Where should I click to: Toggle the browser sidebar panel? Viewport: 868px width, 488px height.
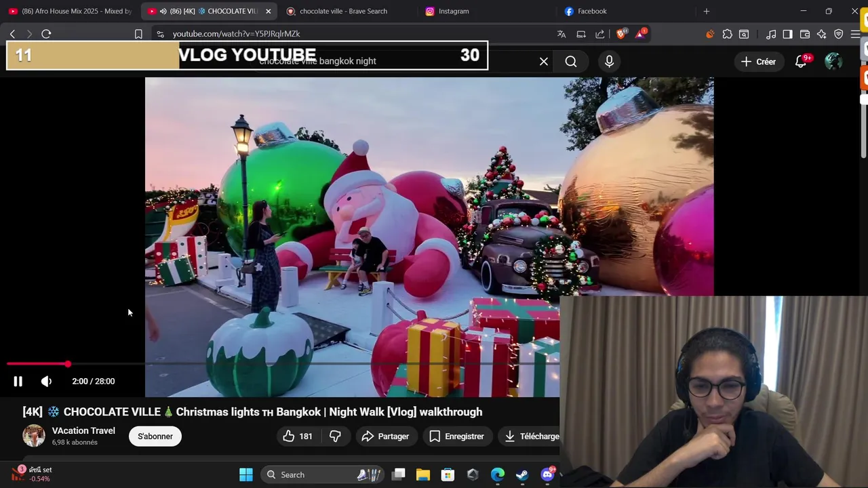tap(787, 34)
